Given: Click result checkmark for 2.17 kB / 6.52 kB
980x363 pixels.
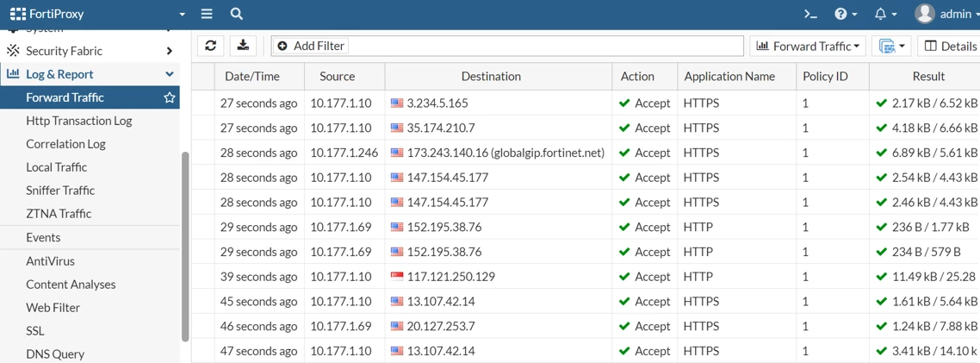Looking at the screenshot, I should (881, 103).
